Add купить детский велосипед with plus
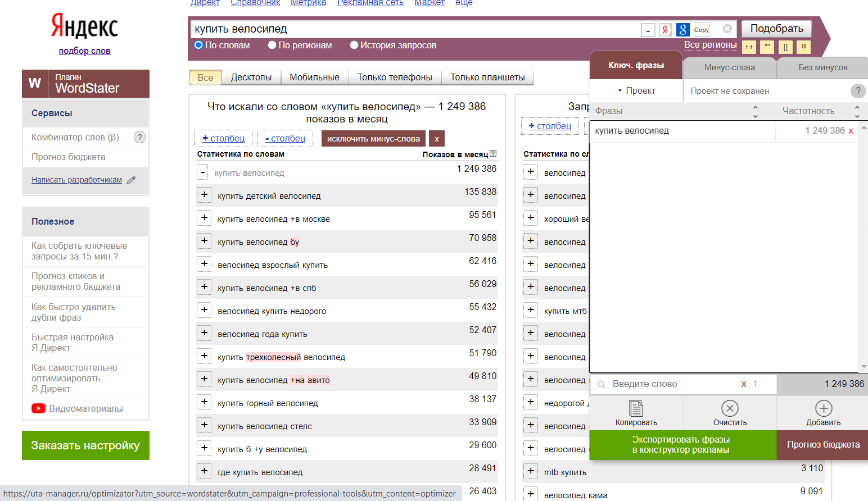Screen dimensions: 868x501 [x=204, y=194]
